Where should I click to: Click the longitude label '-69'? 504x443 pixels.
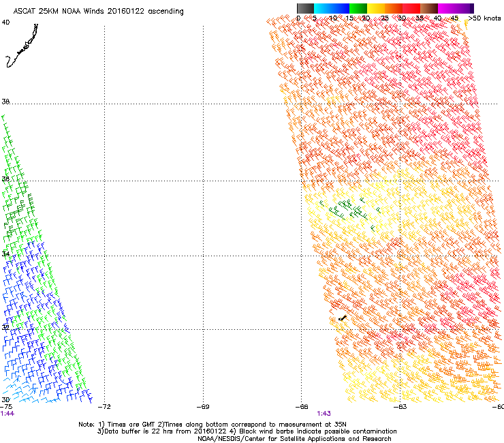(x=203, y=407)
